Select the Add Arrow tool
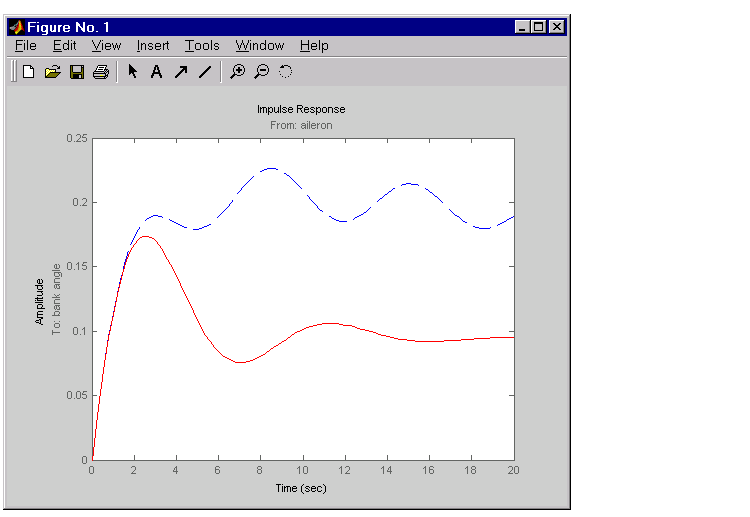This screenshot has width=750, height=517. [x=181, y=72]
